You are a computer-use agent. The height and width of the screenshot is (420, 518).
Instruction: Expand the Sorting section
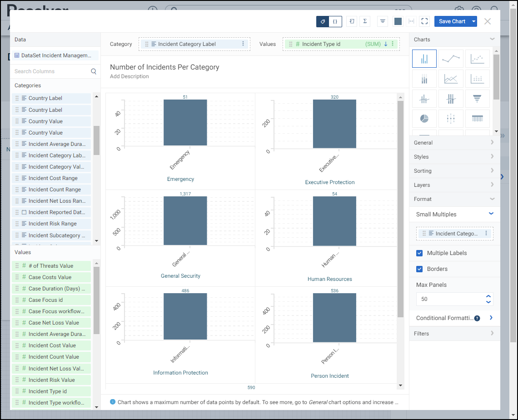point(454,171)
